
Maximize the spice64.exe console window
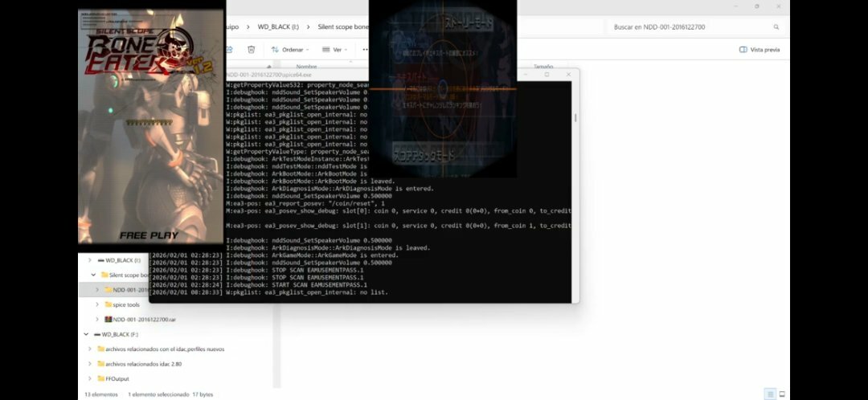click(547, 74)
